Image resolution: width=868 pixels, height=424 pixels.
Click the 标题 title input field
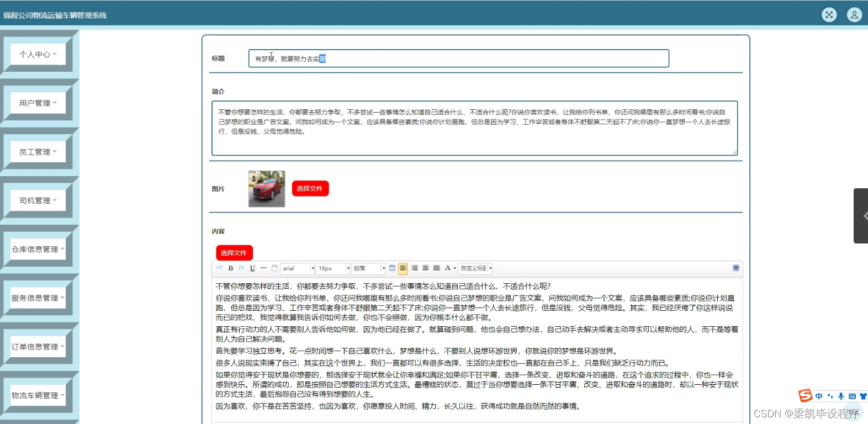pyautogui.click(x=459, y=59)
